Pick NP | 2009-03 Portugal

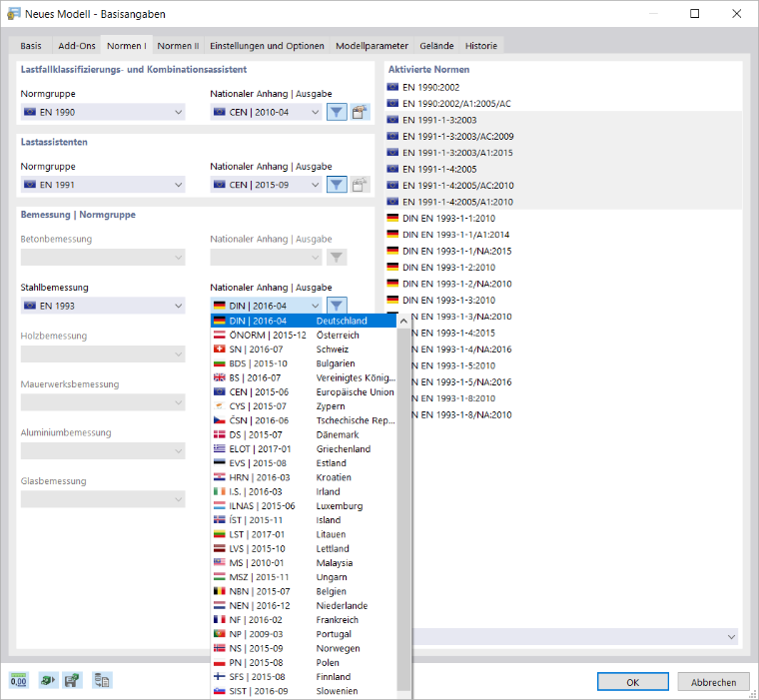(304, 634)
